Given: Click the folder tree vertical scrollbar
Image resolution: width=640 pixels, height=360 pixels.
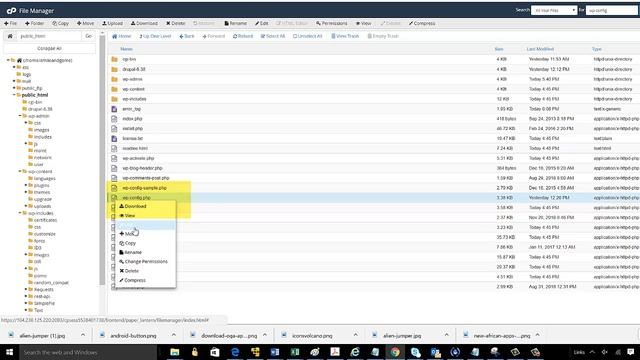Looking at the screenshot, I should tap(102, 159).
